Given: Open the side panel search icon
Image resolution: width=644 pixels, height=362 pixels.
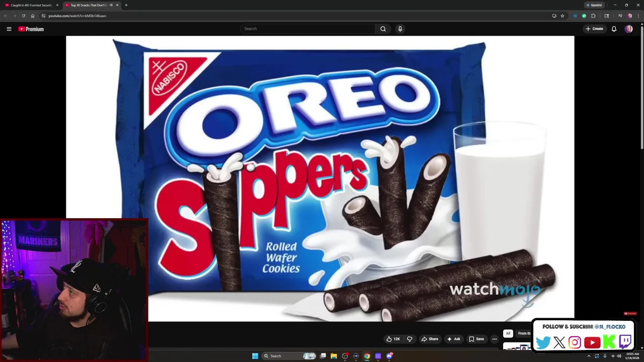Looking at the screenshot, I should click(607, 16).
